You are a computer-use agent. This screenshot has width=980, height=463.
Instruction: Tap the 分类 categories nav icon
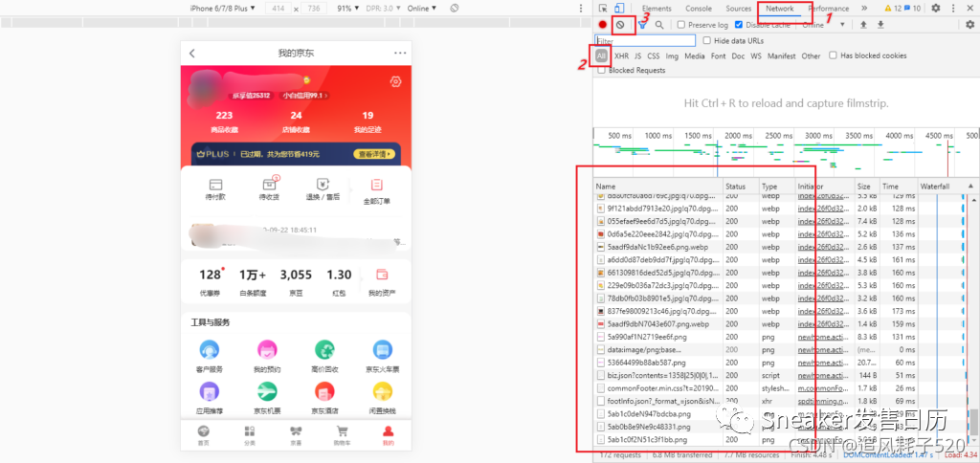[x=250, y=435]
